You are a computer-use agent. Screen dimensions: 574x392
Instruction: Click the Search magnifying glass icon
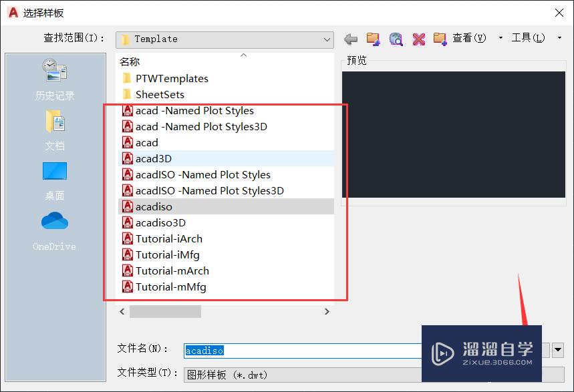396,38
